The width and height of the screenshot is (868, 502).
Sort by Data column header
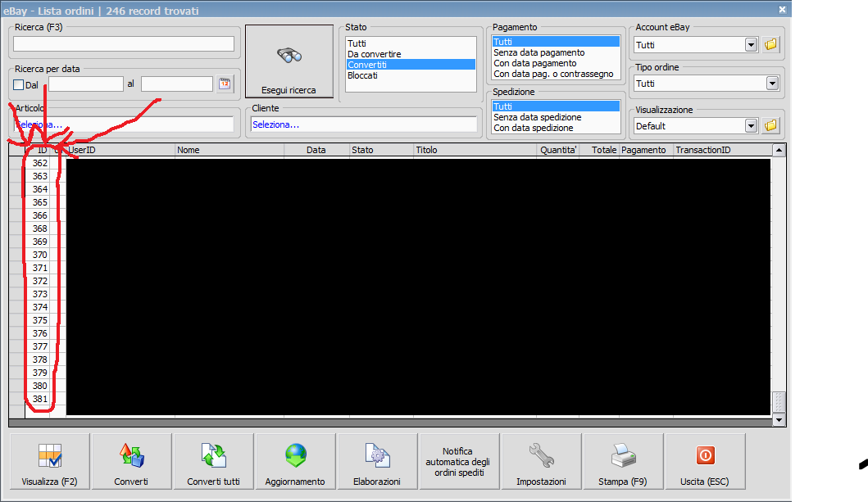316,150
